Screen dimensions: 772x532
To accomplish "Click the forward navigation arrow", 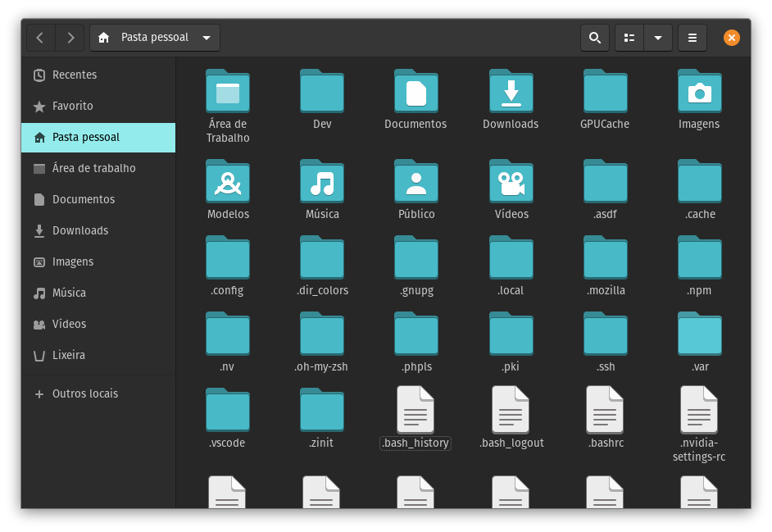I will (x=70, y=38).
